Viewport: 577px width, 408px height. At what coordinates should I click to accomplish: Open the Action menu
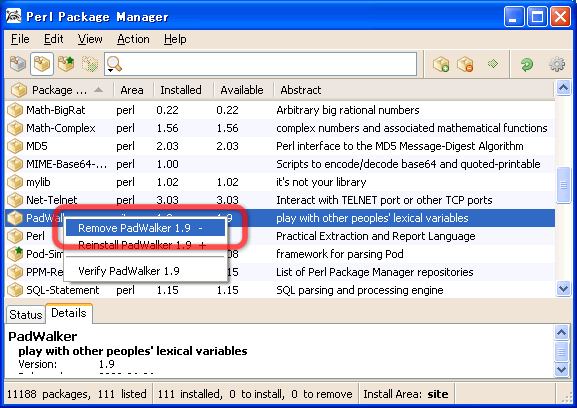click(133, 39)
